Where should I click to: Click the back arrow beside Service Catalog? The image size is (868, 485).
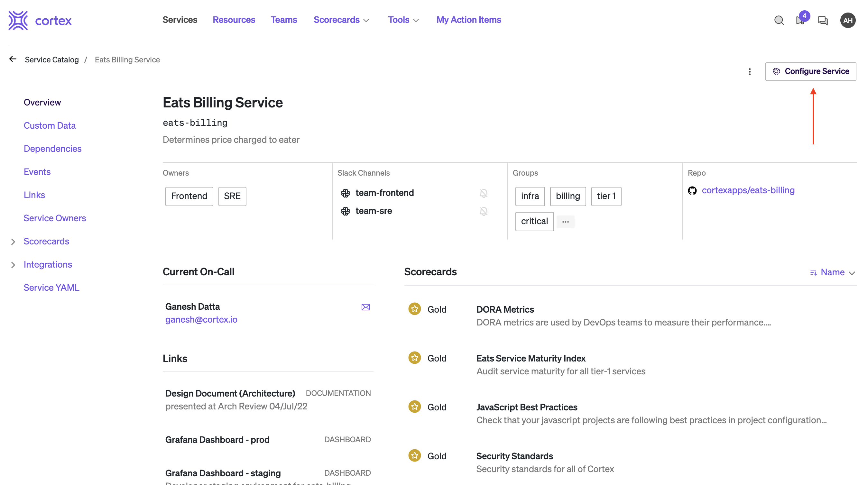[13, 59]
